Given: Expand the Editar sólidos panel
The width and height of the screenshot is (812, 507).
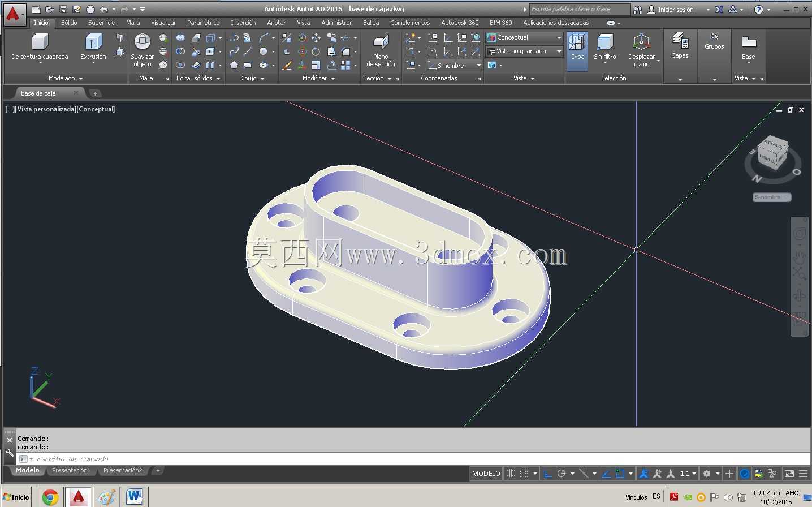Looking at the screenshot, I should point(198,78).
